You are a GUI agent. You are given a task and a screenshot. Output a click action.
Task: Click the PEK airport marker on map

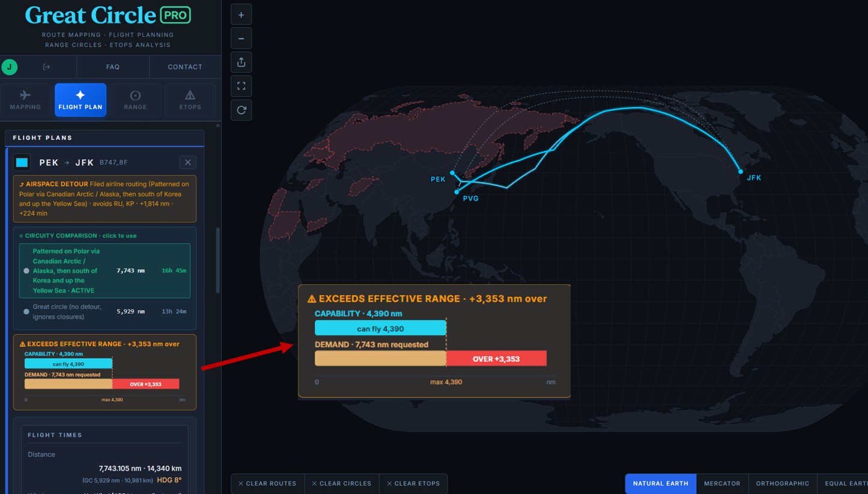(x=452, y=172)
